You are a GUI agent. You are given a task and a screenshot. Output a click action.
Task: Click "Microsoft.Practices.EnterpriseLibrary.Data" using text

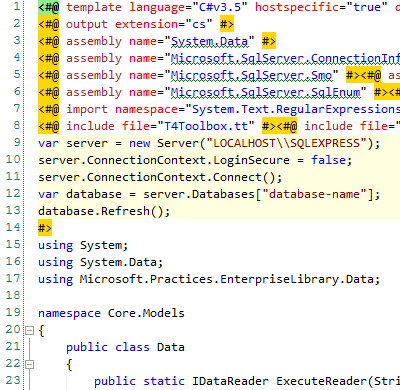coord(227,279)
